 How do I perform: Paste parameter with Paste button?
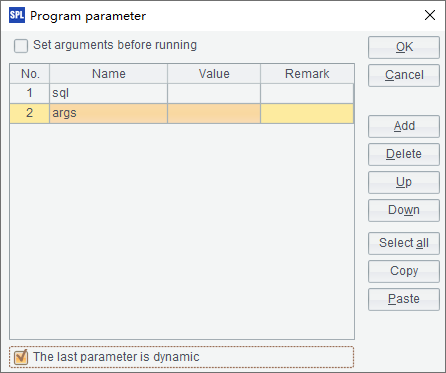(404, 299)
